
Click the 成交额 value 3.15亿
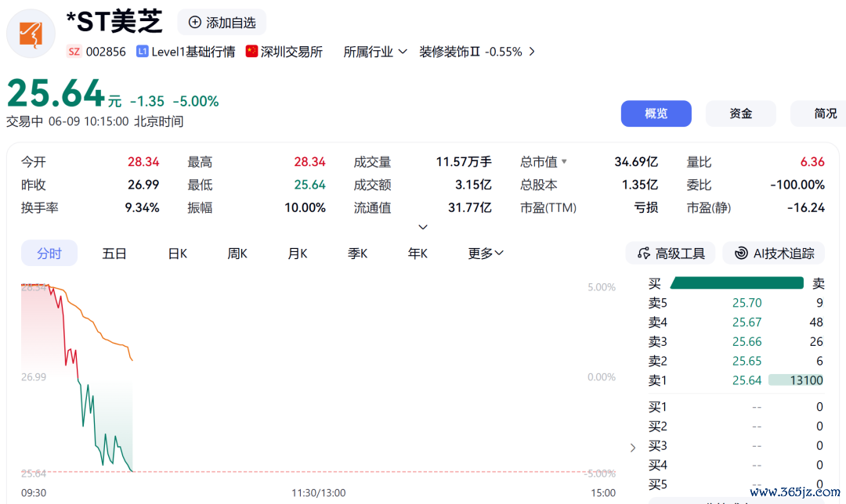click(473, 185)
